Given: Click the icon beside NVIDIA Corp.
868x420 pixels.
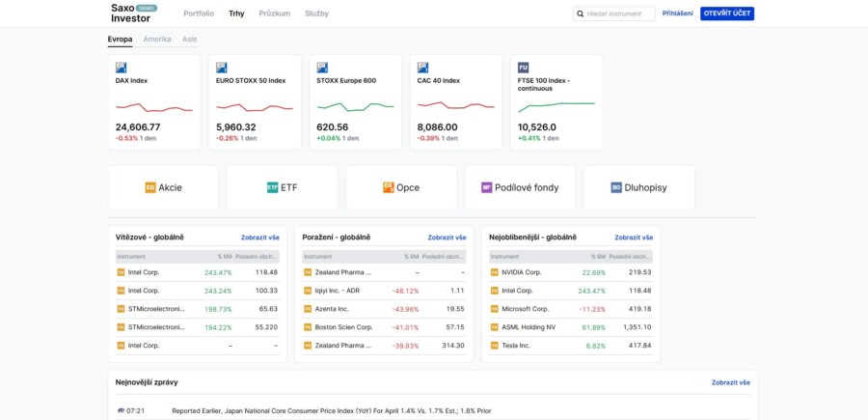Looking at the screenshot, I should 495,272.
